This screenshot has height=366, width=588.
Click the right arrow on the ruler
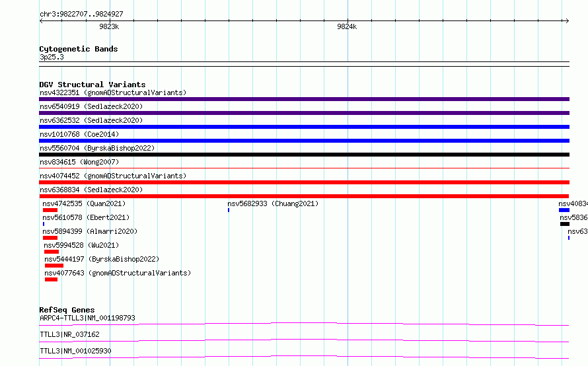click(568, 20)
